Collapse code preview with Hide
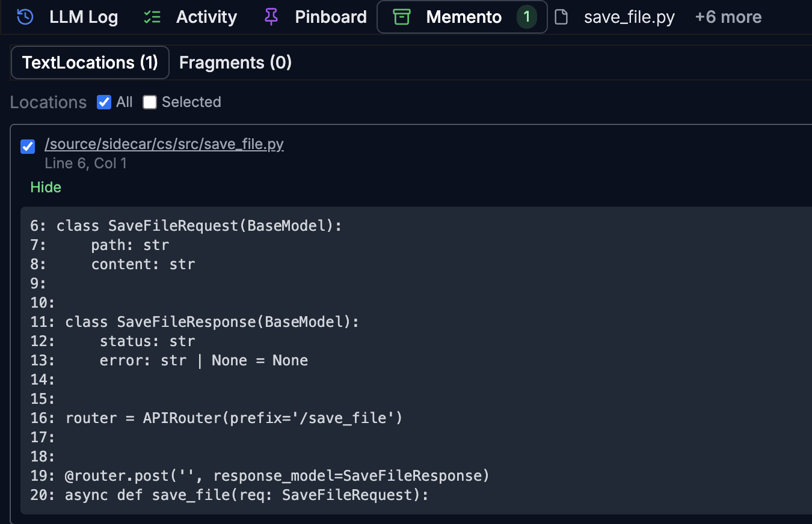 46,187
